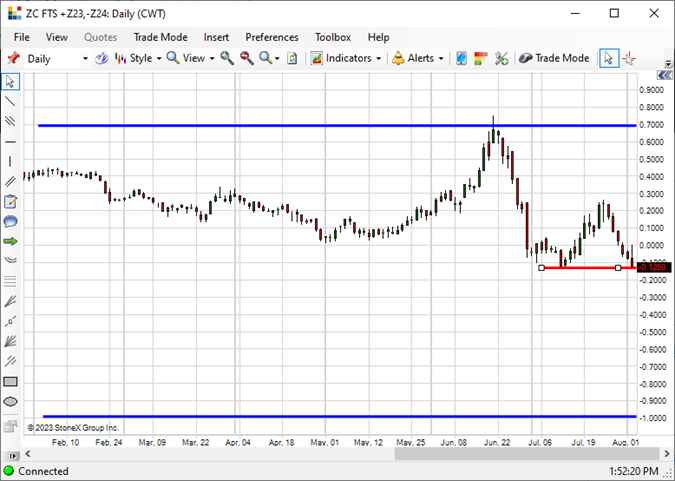Expand the Alerts dropdown arrow
The image size is (675, 481).
[441, 59]
